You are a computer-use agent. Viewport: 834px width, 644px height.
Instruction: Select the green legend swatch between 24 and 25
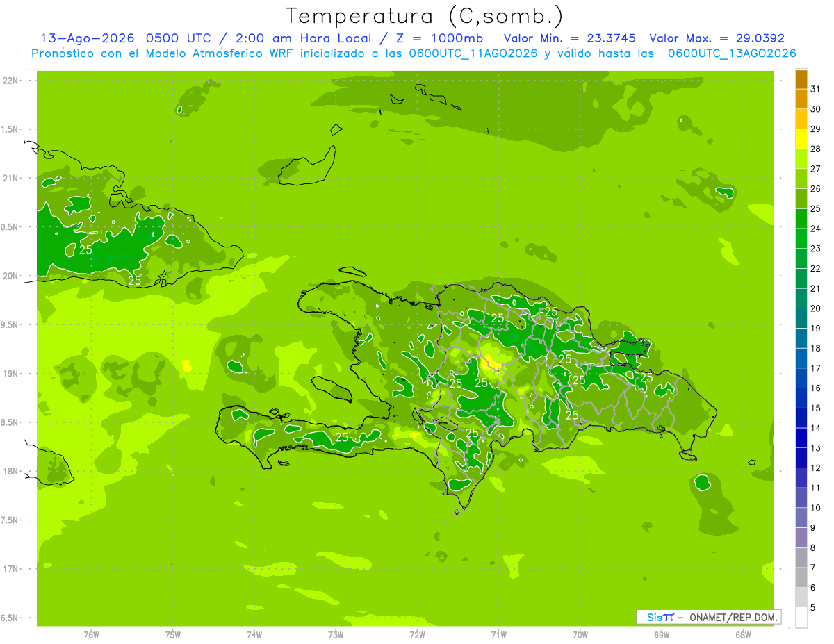(x=801, y=219)
